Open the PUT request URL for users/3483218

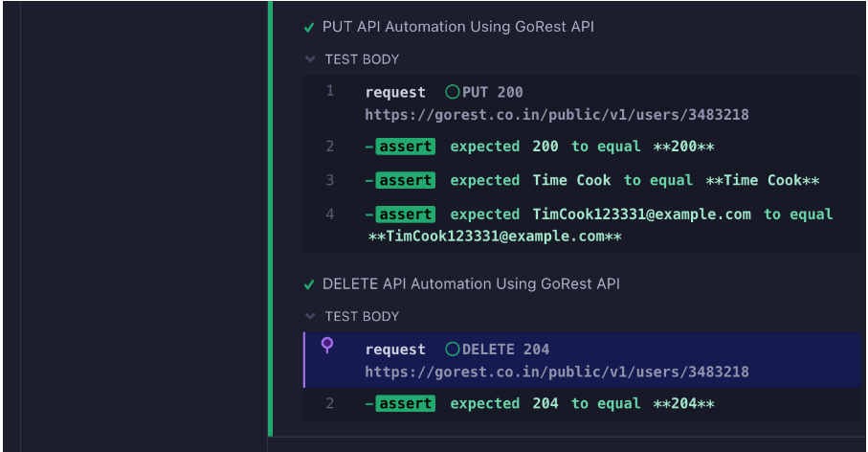tap(556, 115)
